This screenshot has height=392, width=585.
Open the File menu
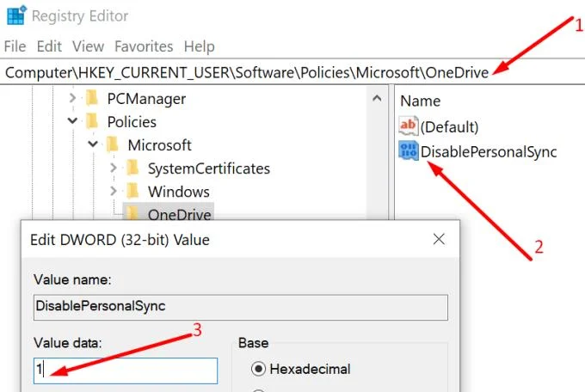pos(15,46)
